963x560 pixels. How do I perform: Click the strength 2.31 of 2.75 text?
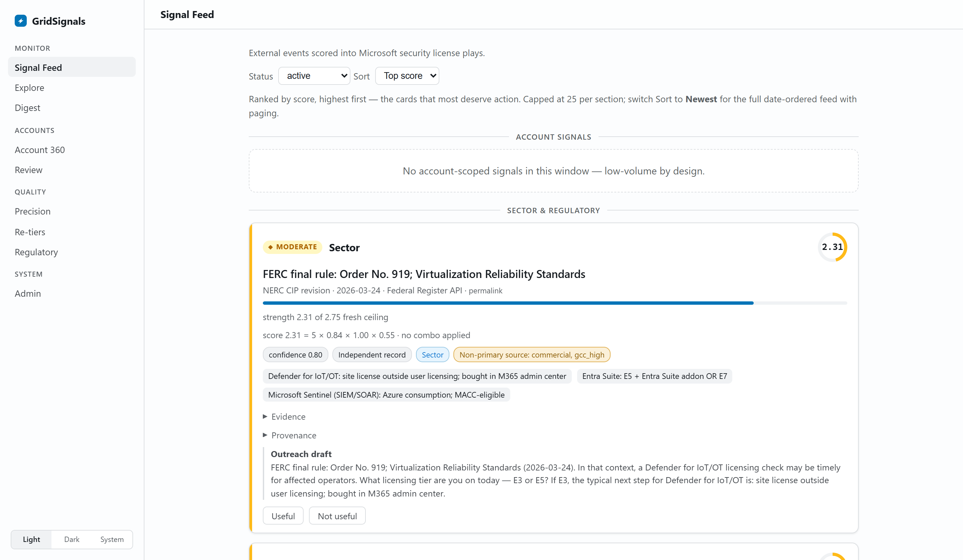(x=326, y=317)
